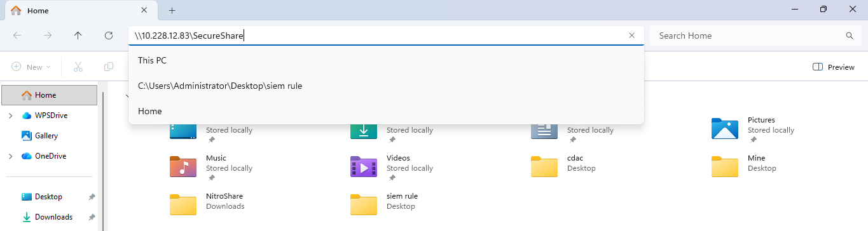The image size is (868, 231).
Task: Open the New dropdown menu
Action: point(31,67)
